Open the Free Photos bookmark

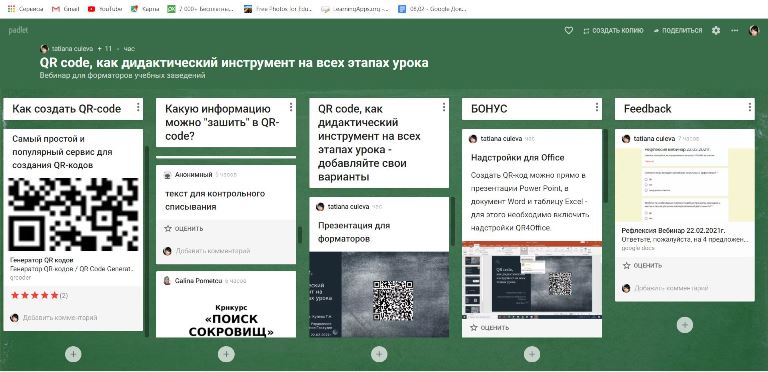279,9
